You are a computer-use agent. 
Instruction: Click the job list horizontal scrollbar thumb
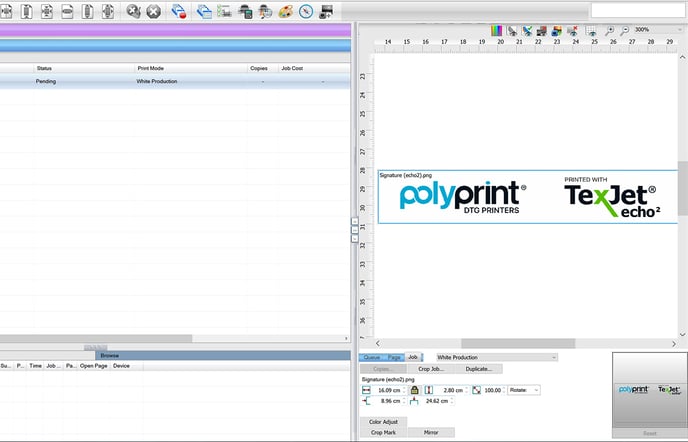[96, 338]
